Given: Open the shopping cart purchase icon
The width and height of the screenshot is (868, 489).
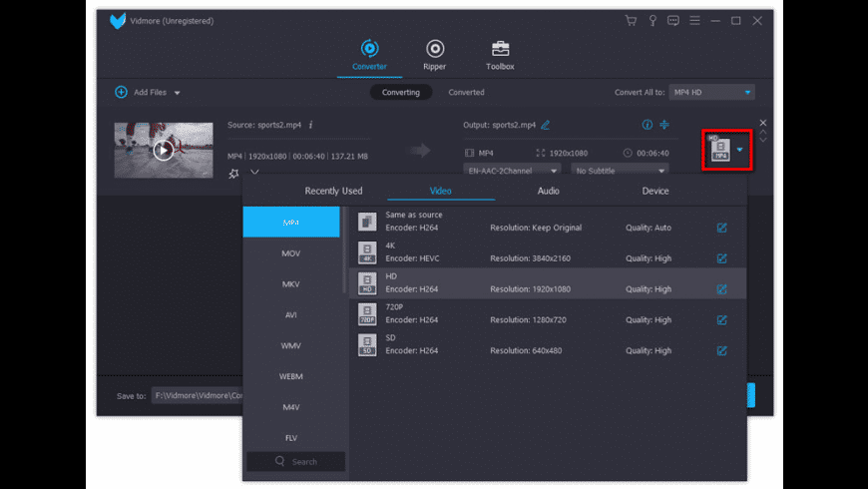Looking at the screenshot, I should 631,21.
